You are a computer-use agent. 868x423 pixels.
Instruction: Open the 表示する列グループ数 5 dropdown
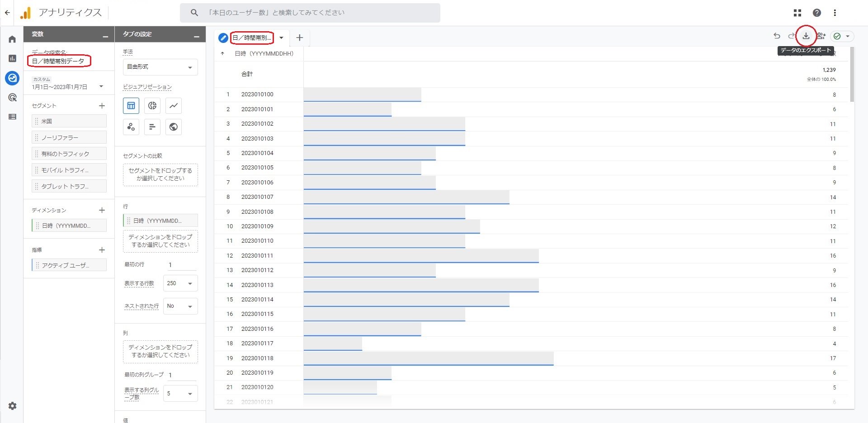click(x=180, y=394)
